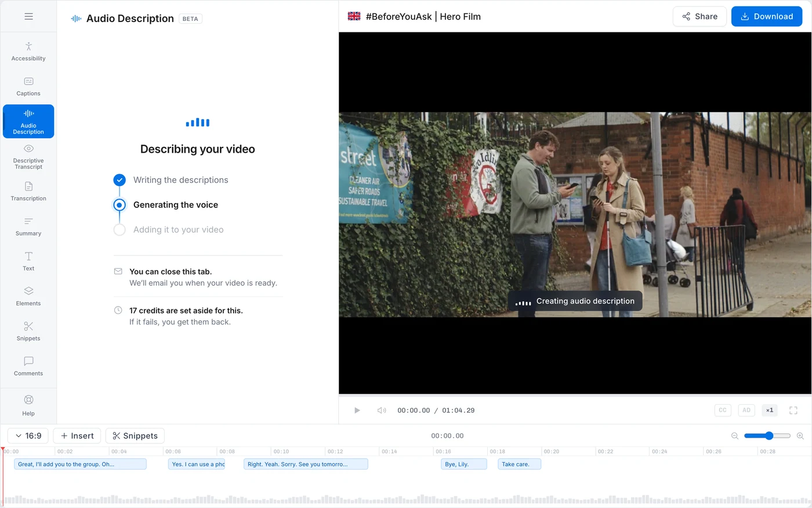Image resolution: width=812 pixels, height=508 pixels.
Task: Open the Captions sidebar panel
Action: click(28, 87)
